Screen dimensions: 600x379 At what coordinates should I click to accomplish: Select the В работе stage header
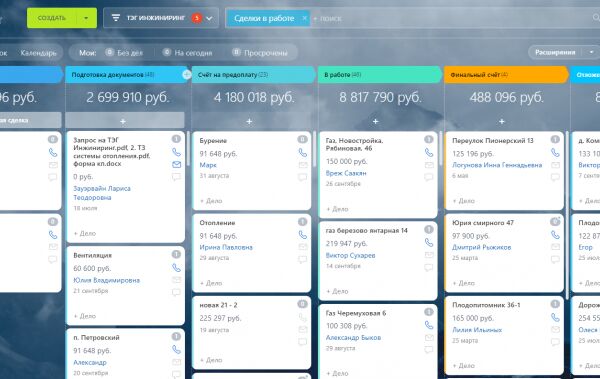click(x=380, y=75)
